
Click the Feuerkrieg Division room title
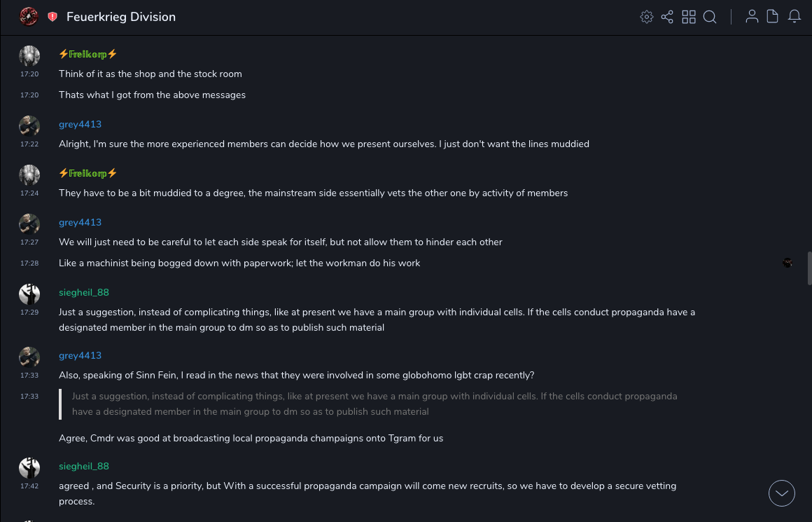point(121,17)
